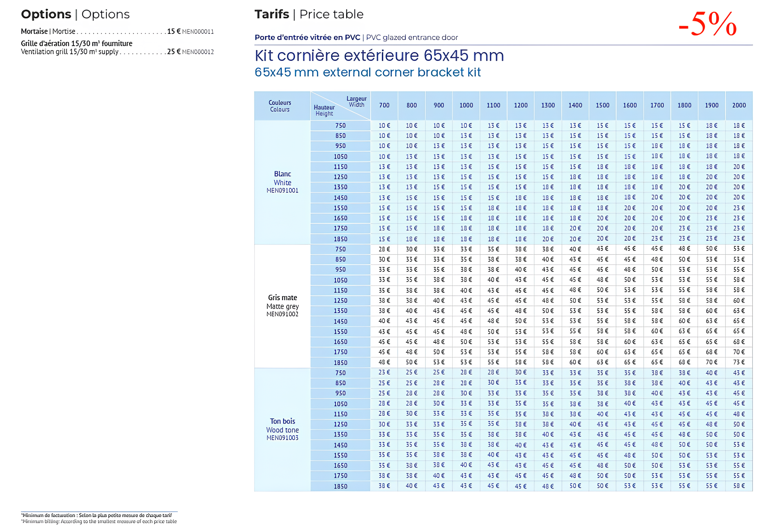
Task: Select the Blanc White MEN091001 cell
Action: pos(283,182)
